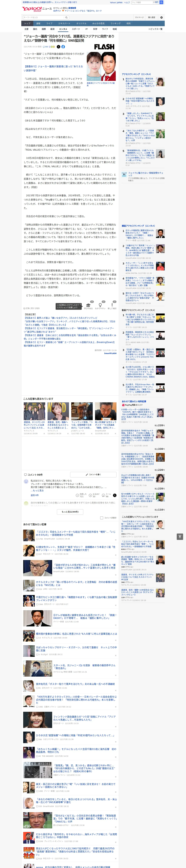Click the back-to-top arrow button
The height and width of the screenshot is (868, 186).
click(x=180, y=537)
